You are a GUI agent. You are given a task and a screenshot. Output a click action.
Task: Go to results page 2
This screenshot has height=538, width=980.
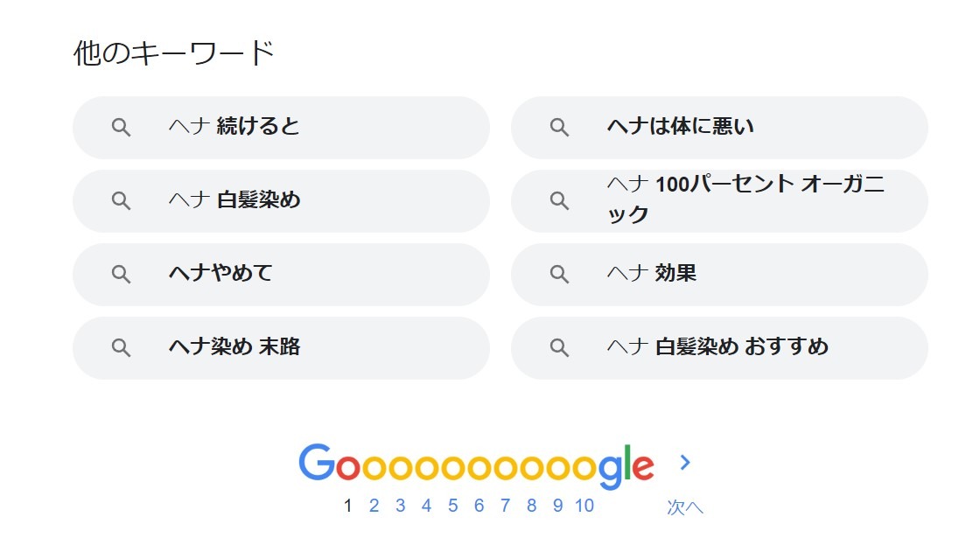pos(374,506)
